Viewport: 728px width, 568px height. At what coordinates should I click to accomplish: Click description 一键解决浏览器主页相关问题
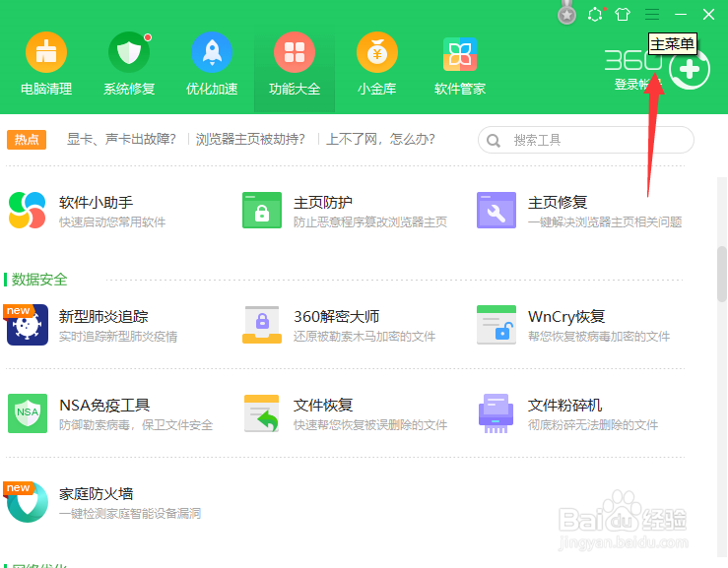click(605, 222)
